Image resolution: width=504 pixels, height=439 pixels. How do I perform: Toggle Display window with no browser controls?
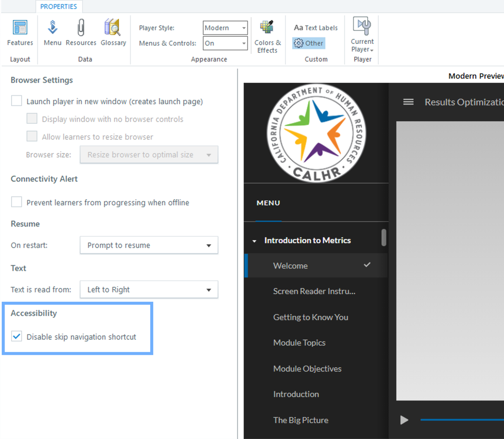tap(32, 118)
